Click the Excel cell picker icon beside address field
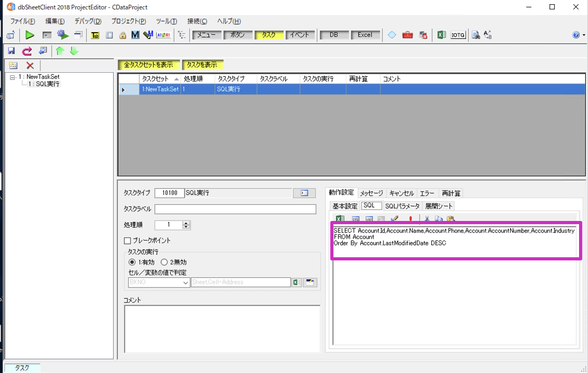Viewport: 588px width, 373px height. click(297, 282)
